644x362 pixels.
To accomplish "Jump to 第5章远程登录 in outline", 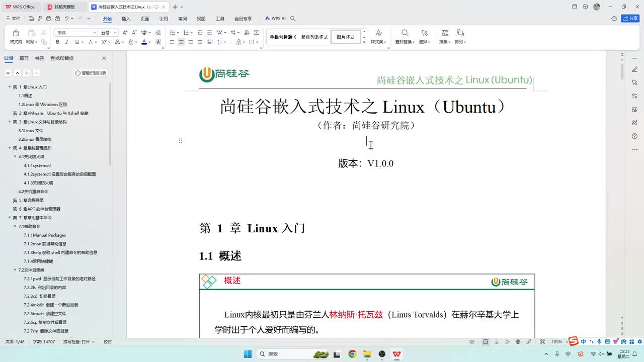I will coord(28,200).
